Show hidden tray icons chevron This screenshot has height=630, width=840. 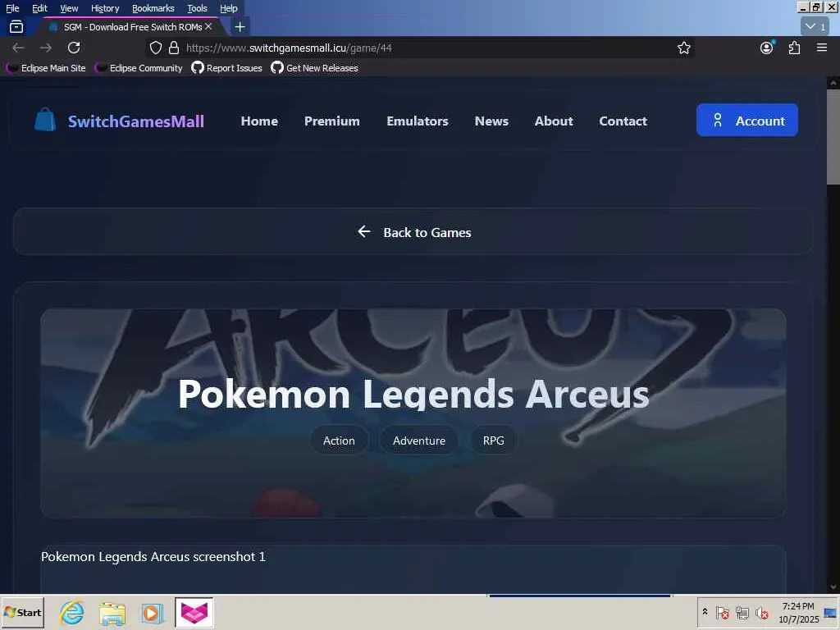pos(705,611)
